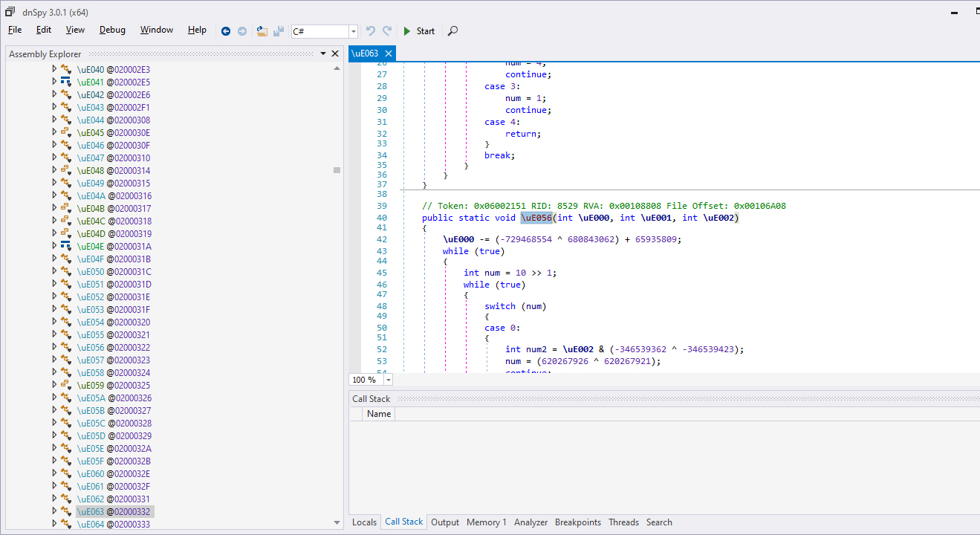Switch to the Breakpoints tab
Image resolution: width=980 pixels, height=535 pixels.
pyautogui.click(x=577, y=522)
